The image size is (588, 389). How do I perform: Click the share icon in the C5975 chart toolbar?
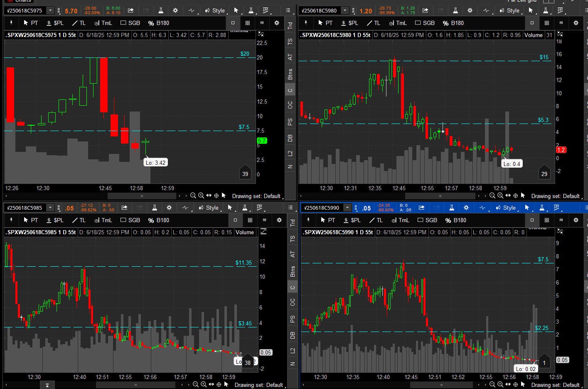click(130, 10)
